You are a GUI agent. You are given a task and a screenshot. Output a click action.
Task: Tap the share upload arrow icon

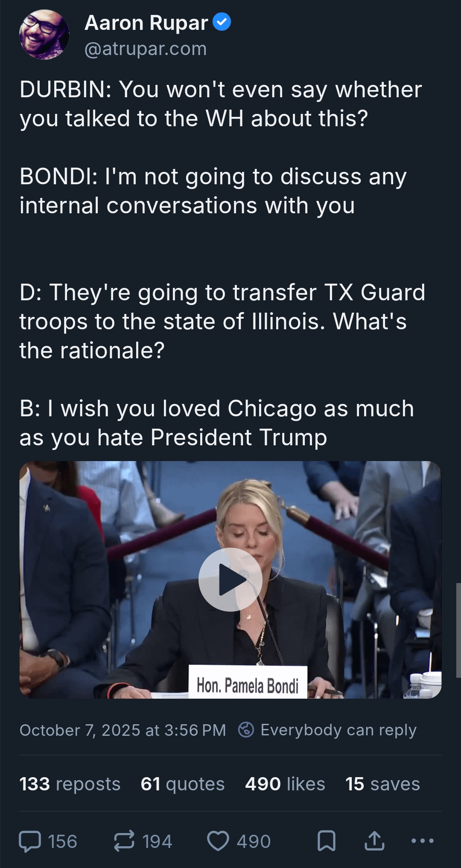coord(374,841)
